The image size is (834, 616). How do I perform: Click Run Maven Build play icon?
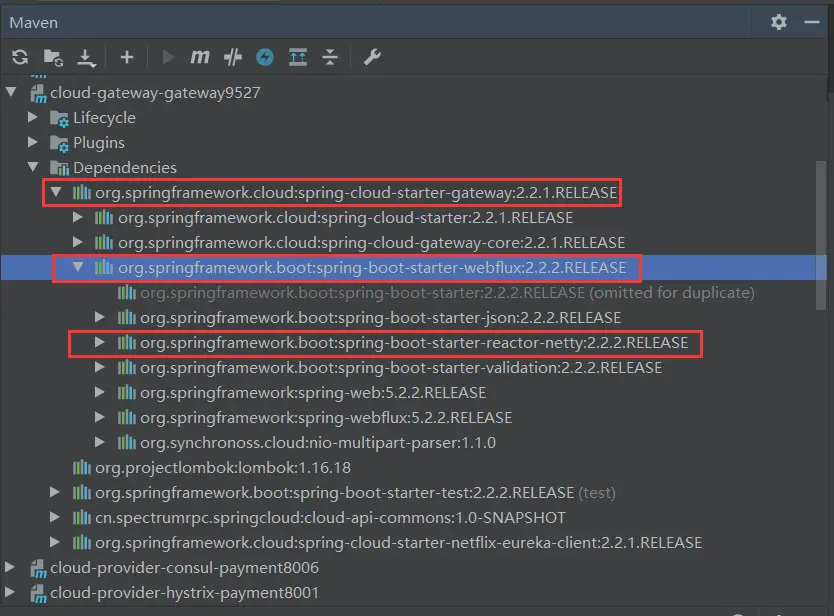(168, 57)
